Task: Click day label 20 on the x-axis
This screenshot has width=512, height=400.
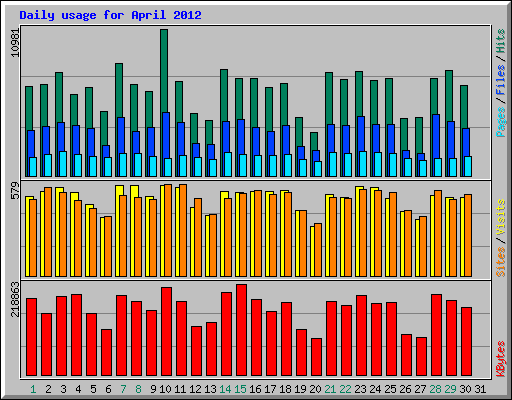Action: [315, 389]
